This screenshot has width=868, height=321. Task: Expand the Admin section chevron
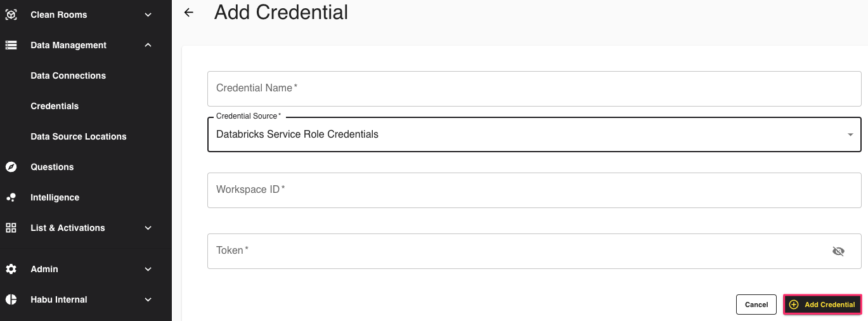point(148,269)
